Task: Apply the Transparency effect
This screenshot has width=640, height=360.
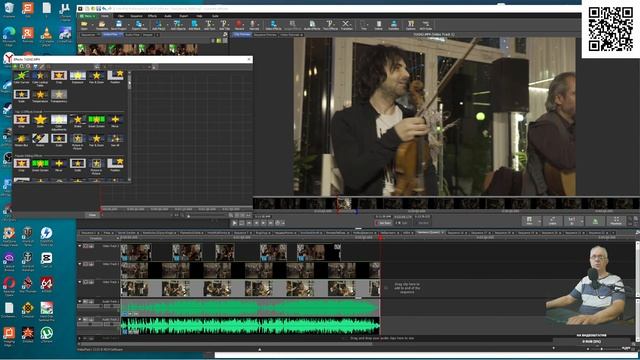Action: pyautogui.click(x=59, y=95)
